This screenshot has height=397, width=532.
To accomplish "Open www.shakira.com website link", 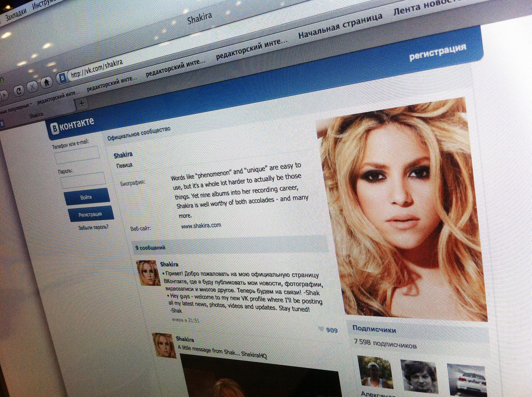I will pyautogui.click(x=201, y=226).
